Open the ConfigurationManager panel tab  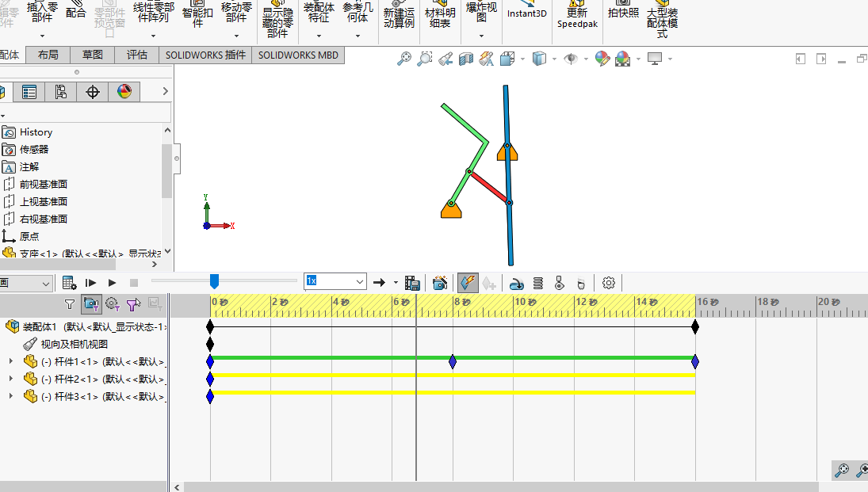coord(60,92)
